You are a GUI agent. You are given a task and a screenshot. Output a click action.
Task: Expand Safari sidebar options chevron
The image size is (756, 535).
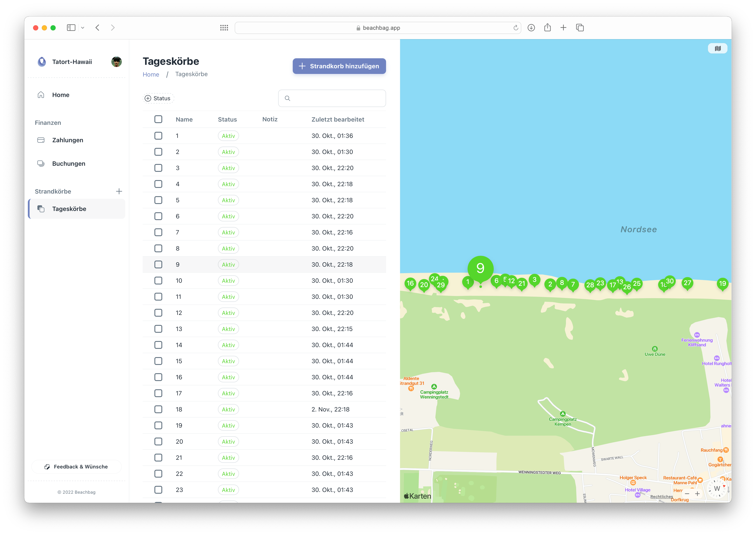[x=83, y=28]
